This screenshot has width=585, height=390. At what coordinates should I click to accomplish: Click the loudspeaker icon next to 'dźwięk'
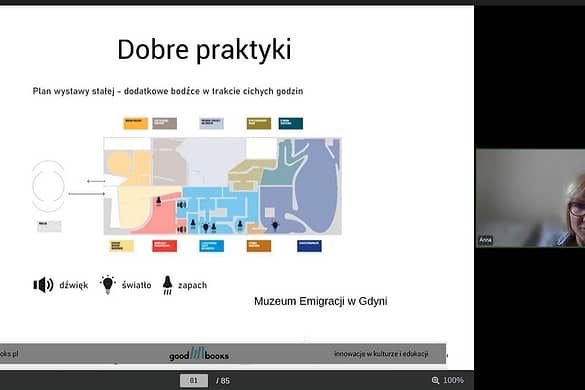point(43,285)
